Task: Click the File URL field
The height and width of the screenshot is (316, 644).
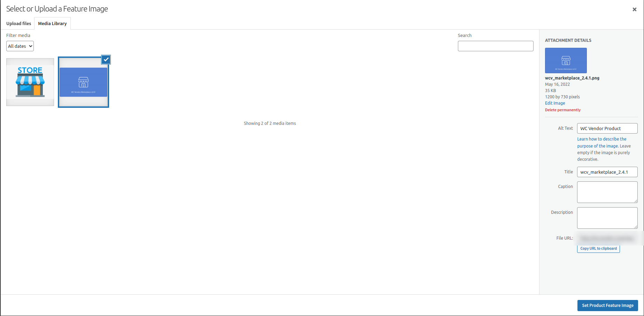Action: [607, 238]
